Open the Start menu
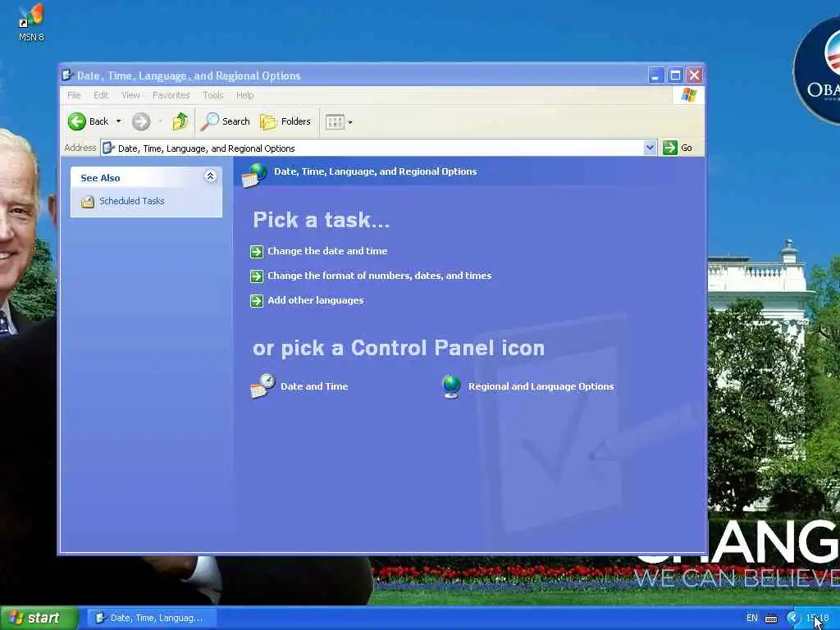The width and height of the screenshot is (840, 630). click(x=39, y=618)
